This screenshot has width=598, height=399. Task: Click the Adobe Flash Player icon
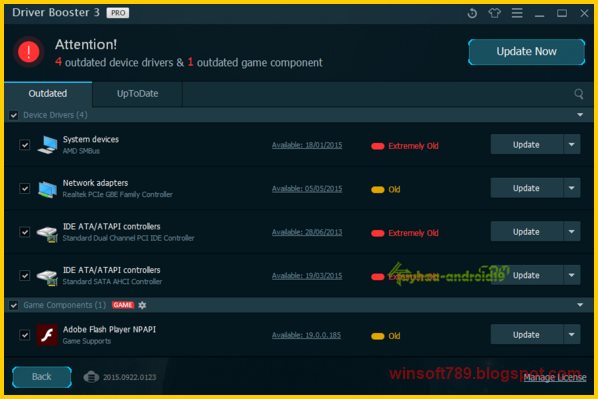click(x=47, y=335)
